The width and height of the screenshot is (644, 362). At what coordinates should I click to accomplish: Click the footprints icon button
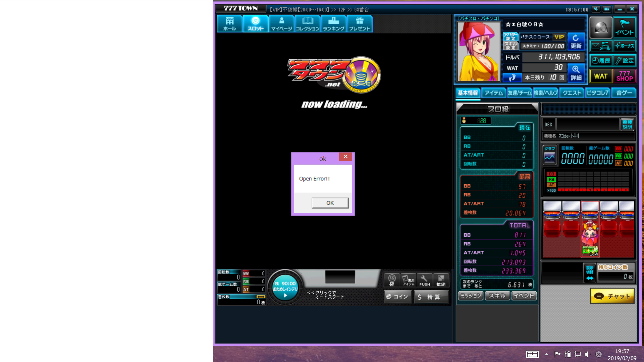point(512,78)
